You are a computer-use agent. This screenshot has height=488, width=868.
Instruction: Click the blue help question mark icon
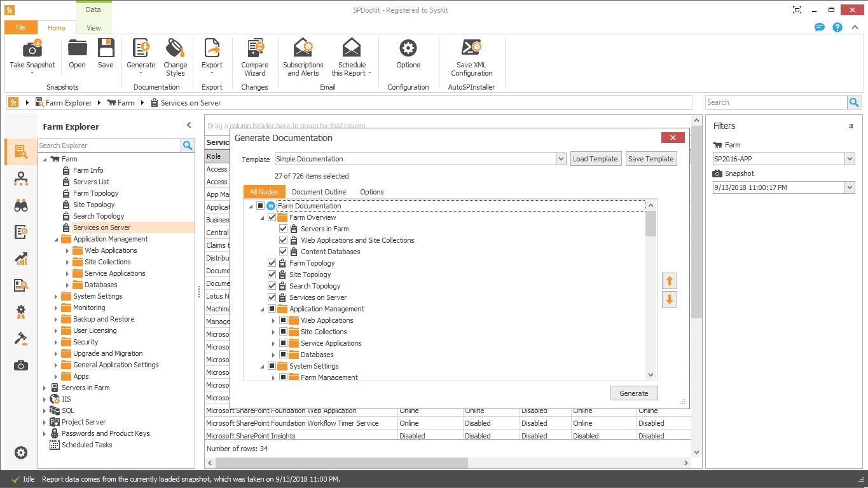pos(837,27)
